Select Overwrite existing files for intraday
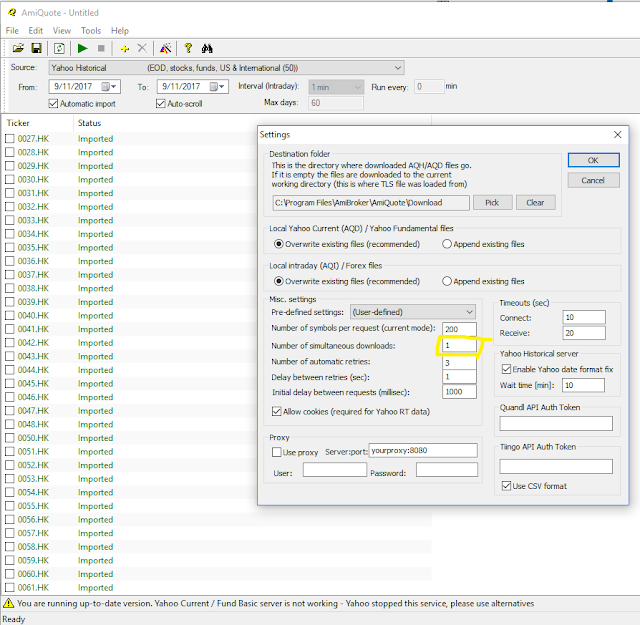 pos(279,281)
